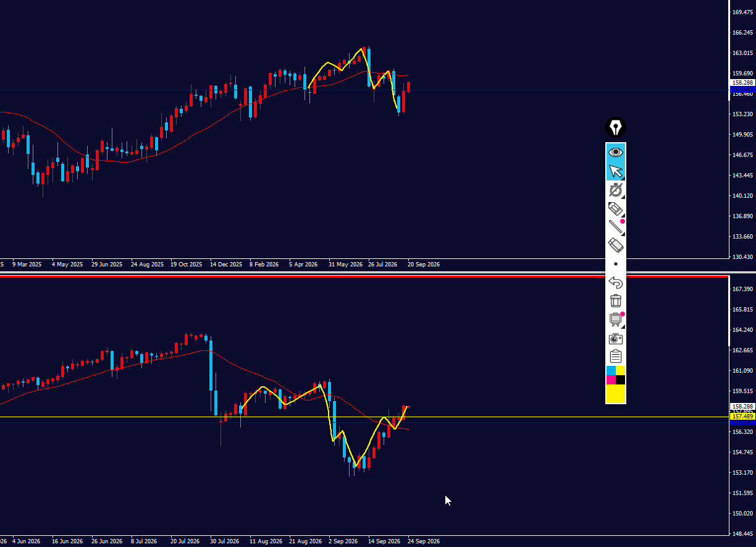Toggle ink visibility with the eye icon
The width and height of the screenshot is (756, 547).
[x=616, y=152]
